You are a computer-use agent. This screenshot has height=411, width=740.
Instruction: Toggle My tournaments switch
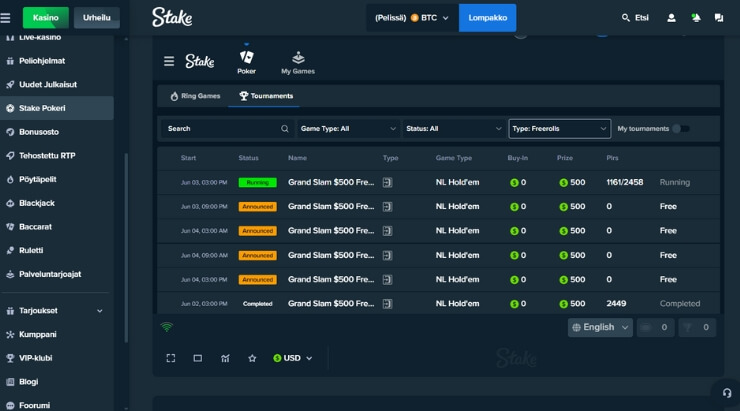click(x=681, y=128)
